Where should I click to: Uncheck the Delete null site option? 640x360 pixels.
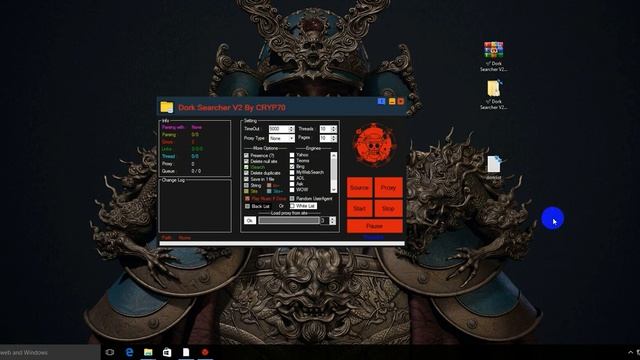(x=246, y=161)
